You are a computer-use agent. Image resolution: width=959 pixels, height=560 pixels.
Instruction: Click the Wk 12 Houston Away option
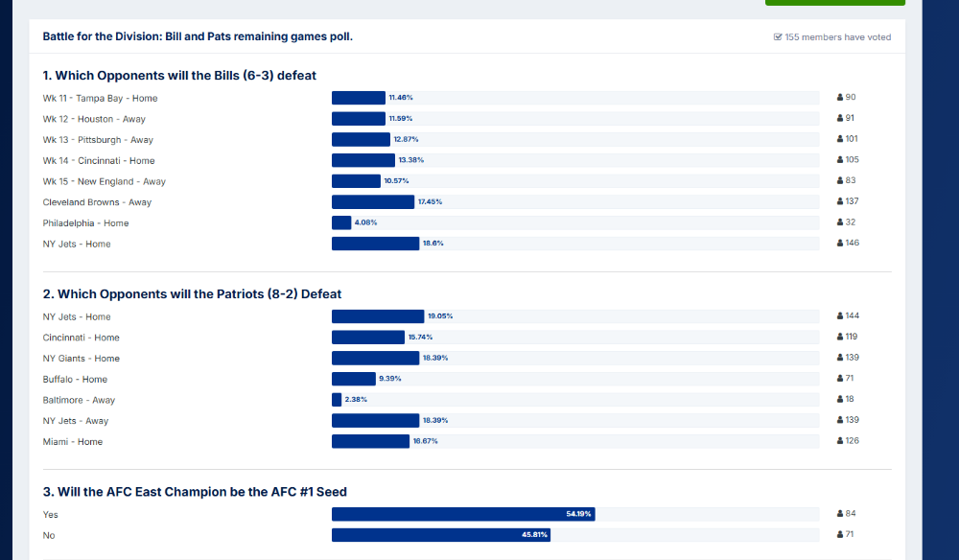93,119
